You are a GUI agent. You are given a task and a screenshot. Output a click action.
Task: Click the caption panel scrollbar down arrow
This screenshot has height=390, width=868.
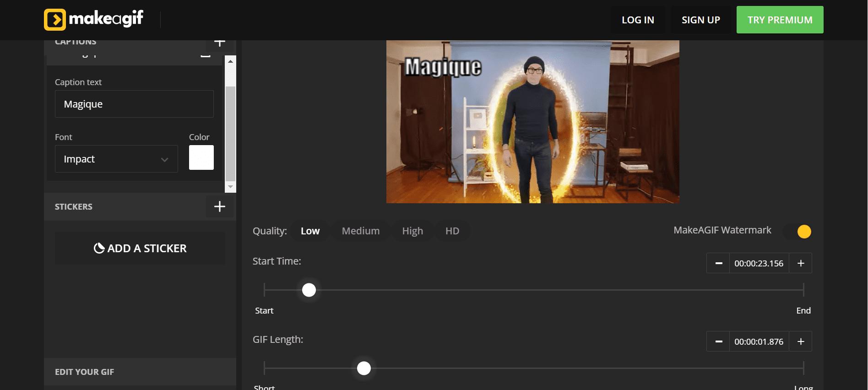tap(231, 187)
